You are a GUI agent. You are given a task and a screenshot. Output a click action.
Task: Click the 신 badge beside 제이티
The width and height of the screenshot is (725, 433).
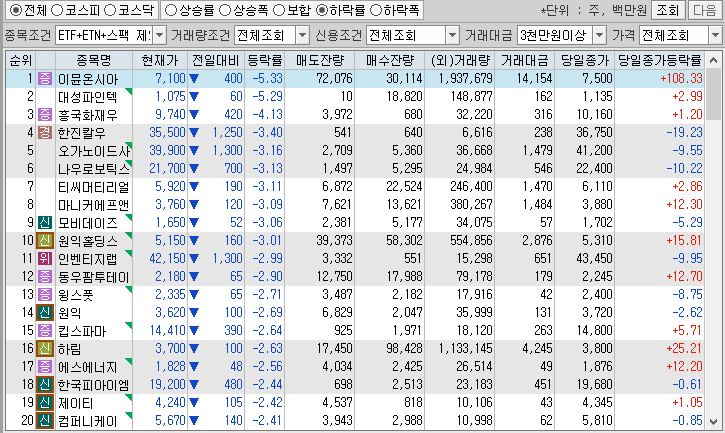tap(45, 403)
